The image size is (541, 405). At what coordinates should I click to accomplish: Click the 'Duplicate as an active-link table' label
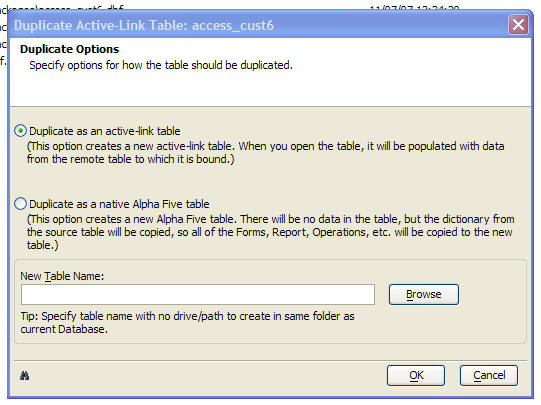105,131
